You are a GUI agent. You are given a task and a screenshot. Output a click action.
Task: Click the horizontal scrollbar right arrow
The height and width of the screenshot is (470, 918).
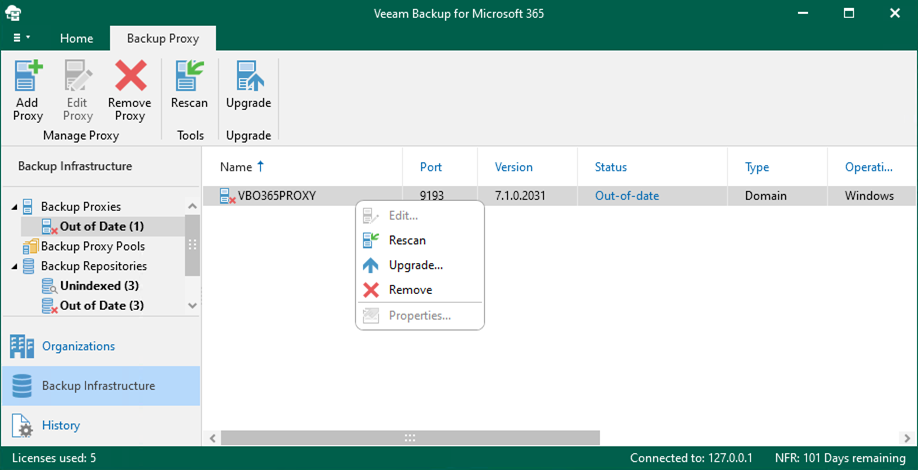pos(907,438)
